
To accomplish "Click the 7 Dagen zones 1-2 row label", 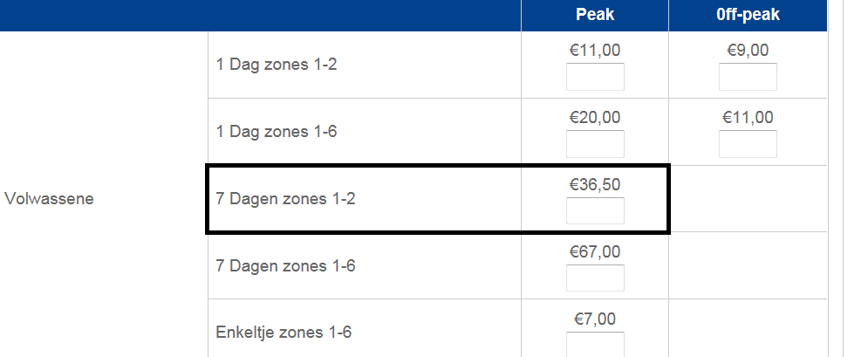I will 285,199.
